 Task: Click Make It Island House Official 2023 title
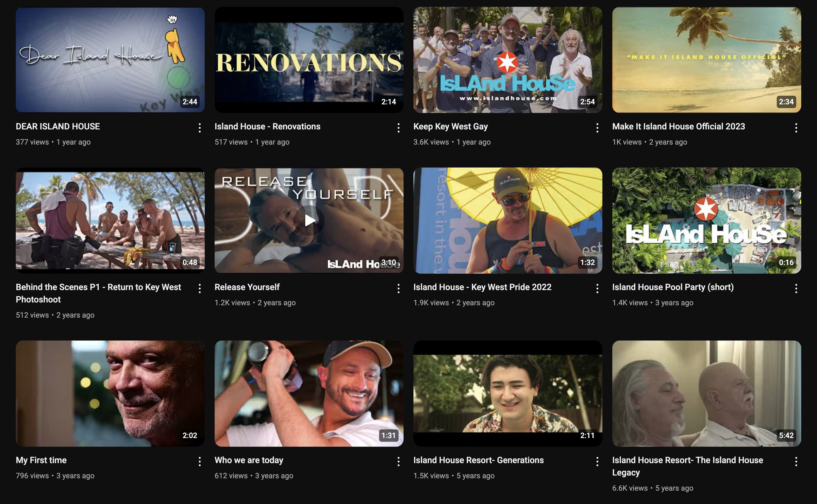click(679, 126)
